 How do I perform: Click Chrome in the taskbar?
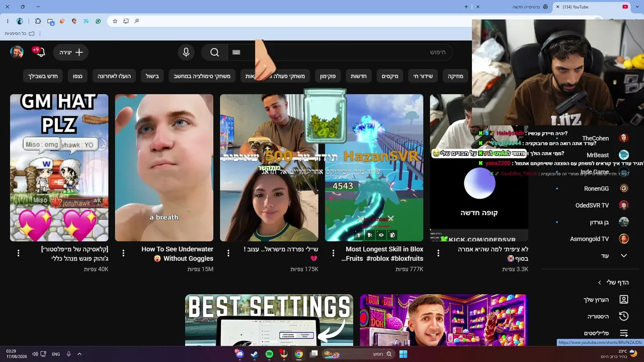[x=299, y=354]
